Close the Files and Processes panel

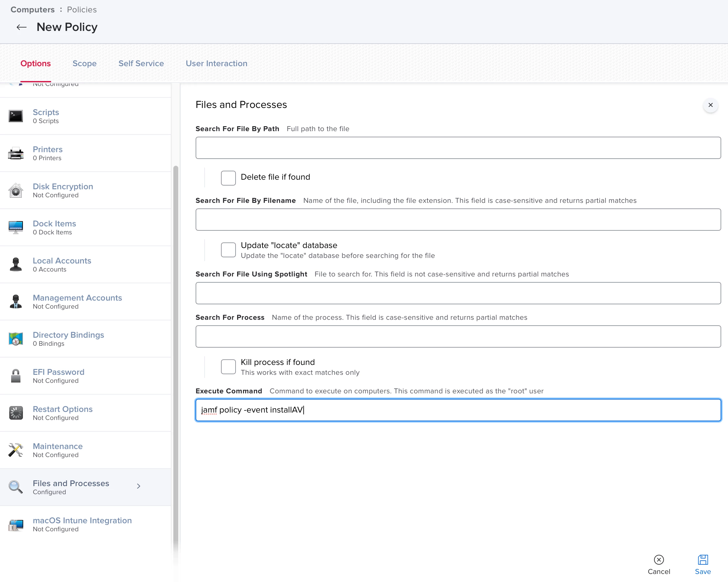[x=710, y=105]
